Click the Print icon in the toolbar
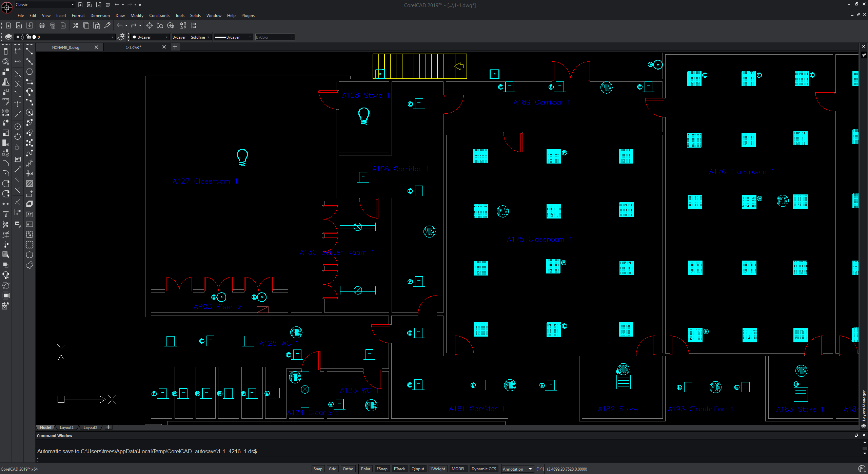 click(42, 25)
